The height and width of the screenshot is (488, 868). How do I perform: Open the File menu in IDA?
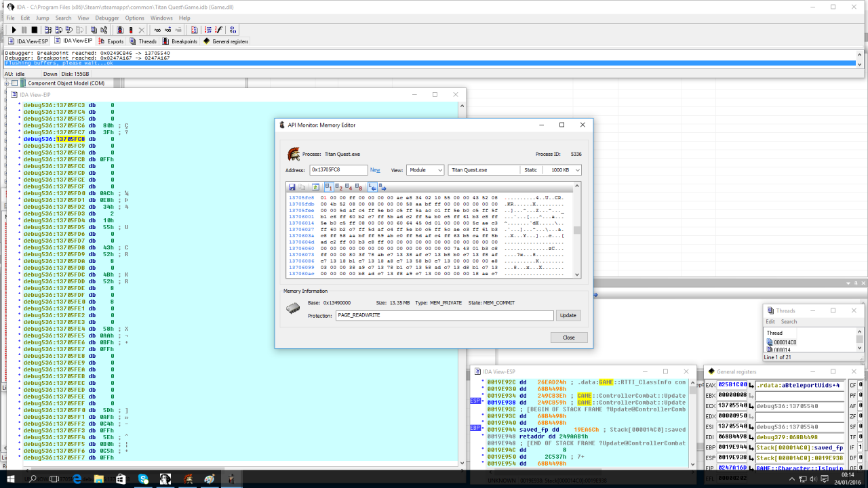(x=10, y=18)
